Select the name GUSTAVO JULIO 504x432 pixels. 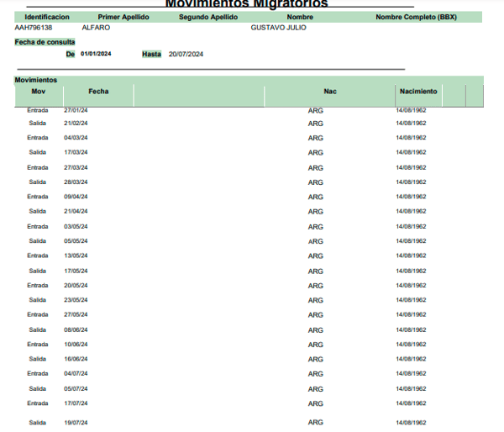tap(278, 28)
